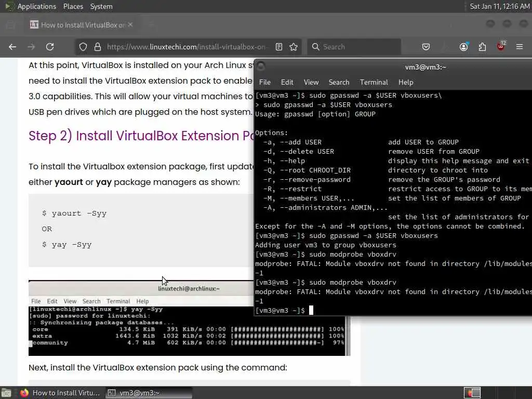532x399 pixels.
Task: Click '-a, --add USER' option in terminal
Action: click(x=292, y=142)
